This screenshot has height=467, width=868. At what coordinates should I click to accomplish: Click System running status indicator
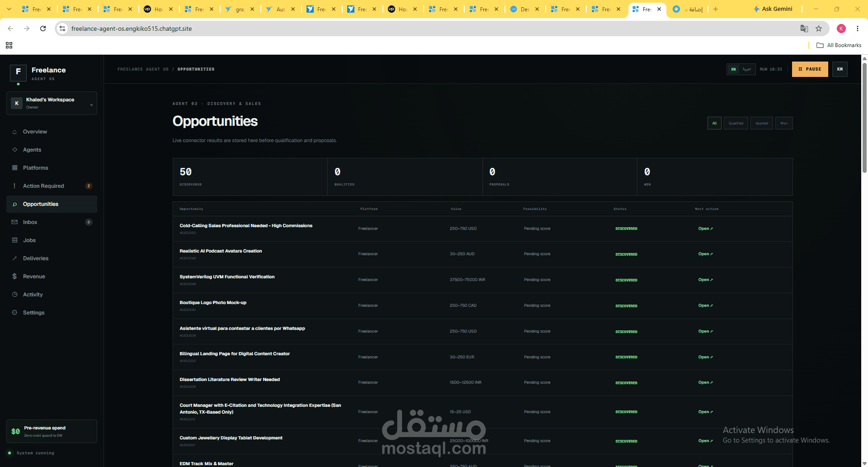(31, 453)
